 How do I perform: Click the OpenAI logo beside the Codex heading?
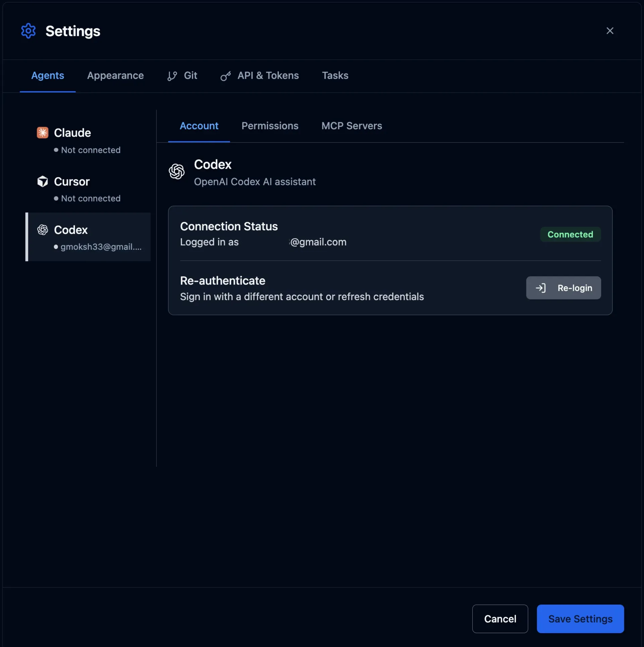coord(177,172)
